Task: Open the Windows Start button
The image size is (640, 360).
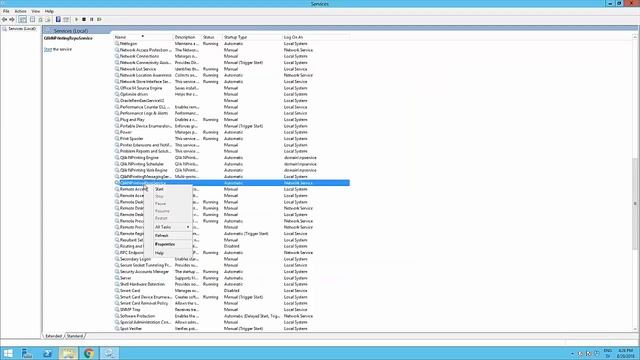Action: tap(8, 353)
